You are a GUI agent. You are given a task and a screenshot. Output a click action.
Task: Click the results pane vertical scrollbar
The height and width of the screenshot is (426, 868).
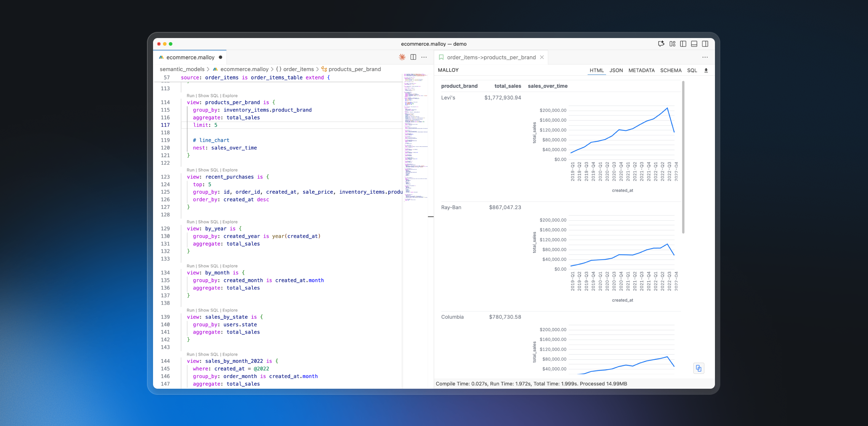point(683,157)
